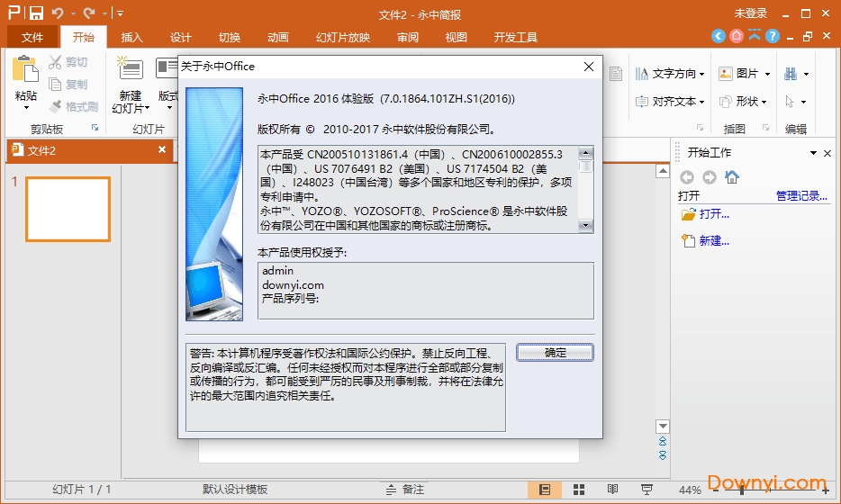Image resolution: width=841 pixels, height=504 pixels.
Task: Open illustration group dialog launcher
Action: [766, 128]
